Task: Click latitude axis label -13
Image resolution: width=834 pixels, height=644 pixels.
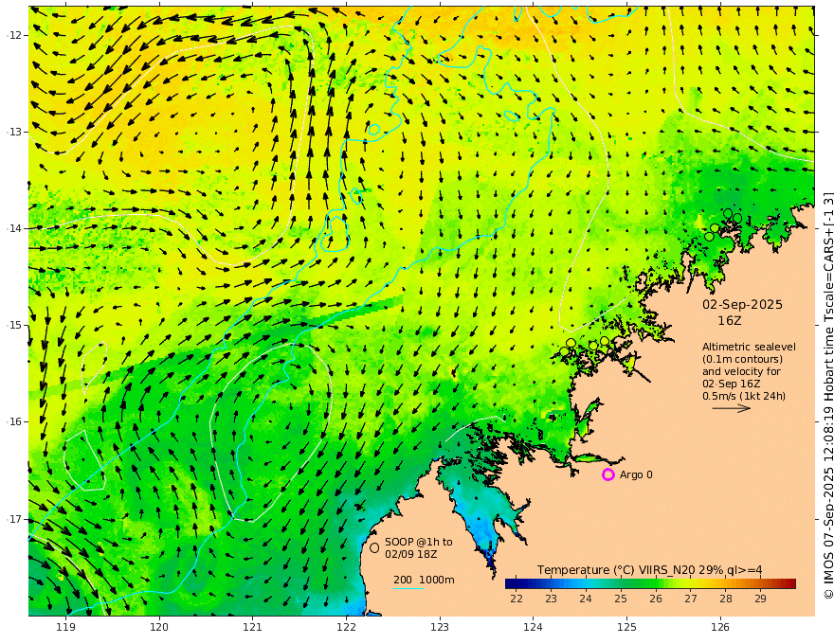Action: (14, 132)
